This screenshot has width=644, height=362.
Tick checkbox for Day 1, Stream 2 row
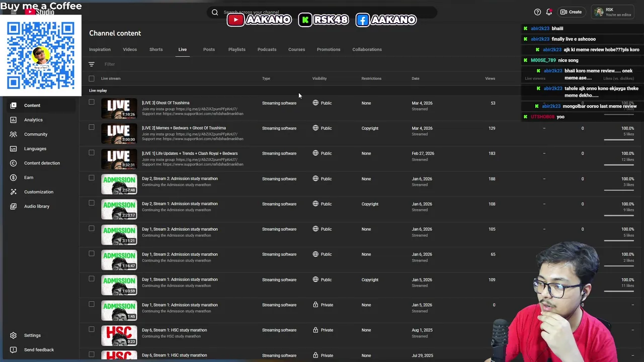pyautogui.click(x=92, y=253)
